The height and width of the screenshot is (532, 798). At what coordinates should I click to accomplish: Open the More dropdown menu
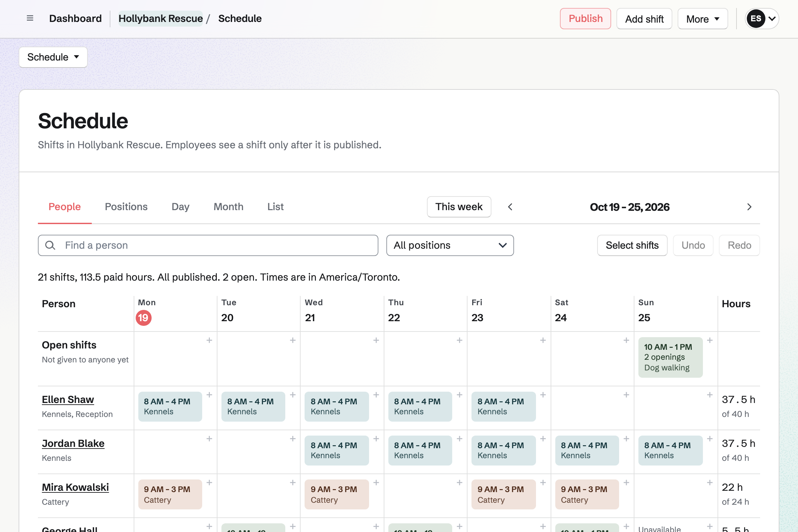(702, 19)
